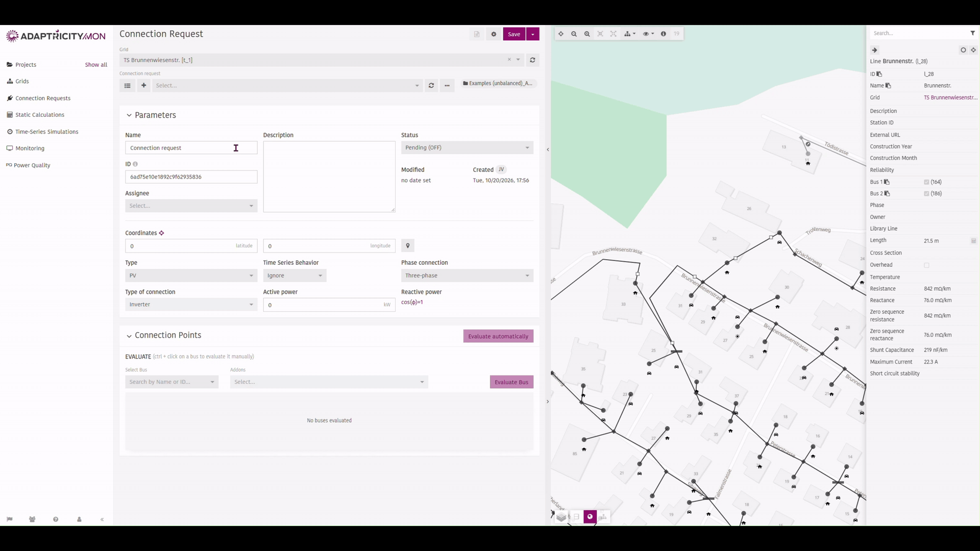Click the document icon beside the gear
The height and width of the screenshot is (551, 980).
click(x=477, y=34)
